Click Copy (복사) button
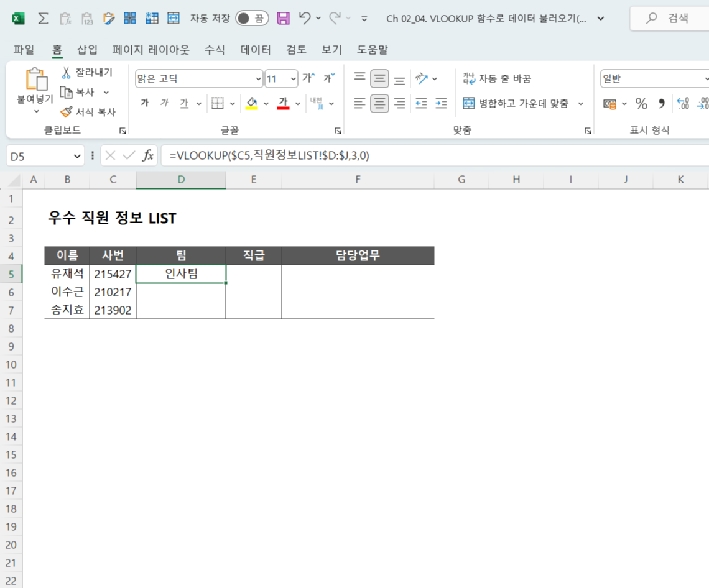 coord(78,92)
